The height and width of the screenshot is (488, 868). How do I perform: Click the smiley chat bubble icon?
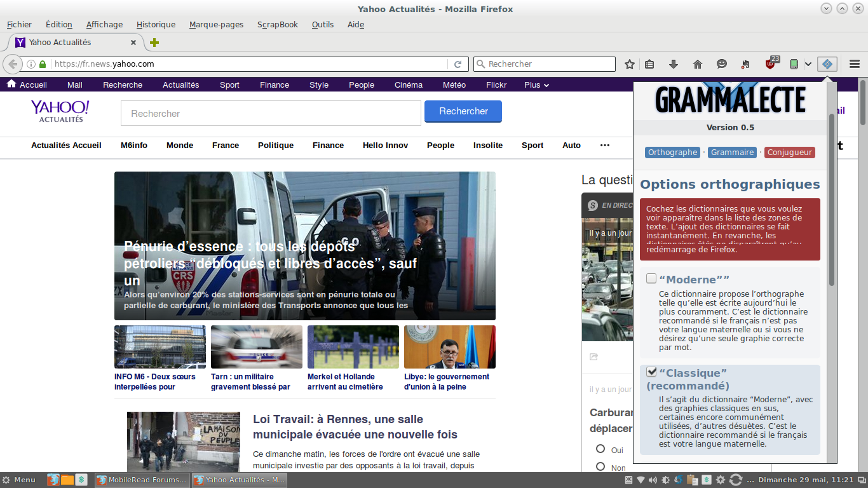pyautogui.click(x=722, y=64)
